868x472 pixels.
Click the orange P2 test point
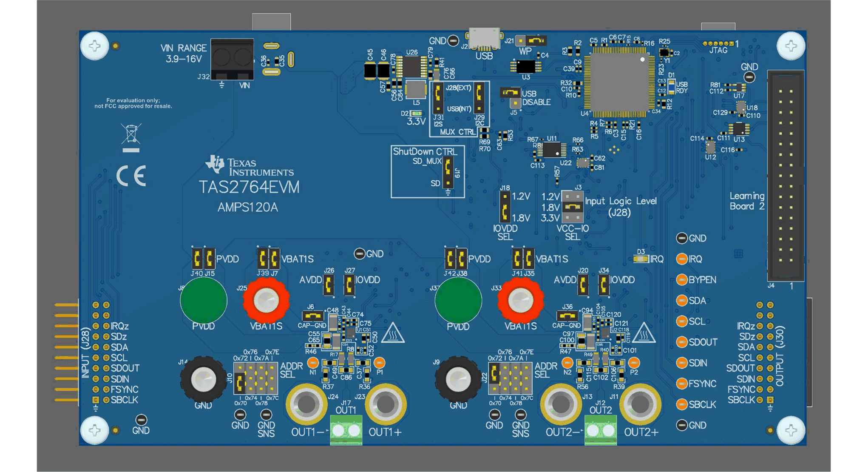pyautogui.click(x=634, y=363)
